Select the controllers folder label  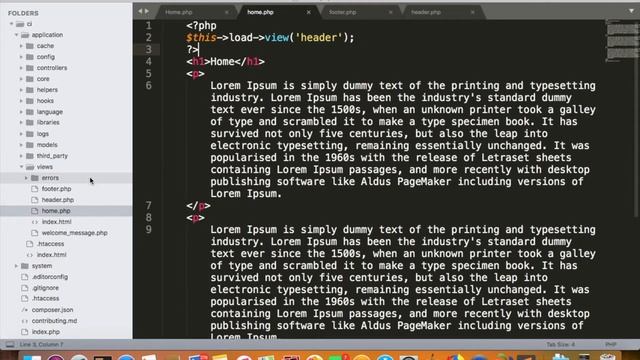tap(52, 68)
